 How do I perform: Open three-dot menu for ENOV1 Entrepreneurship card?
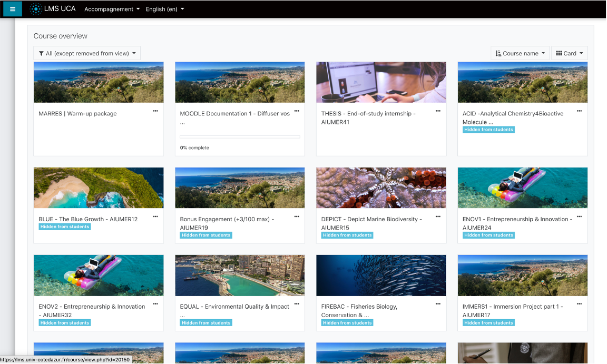tap(579, 217)
